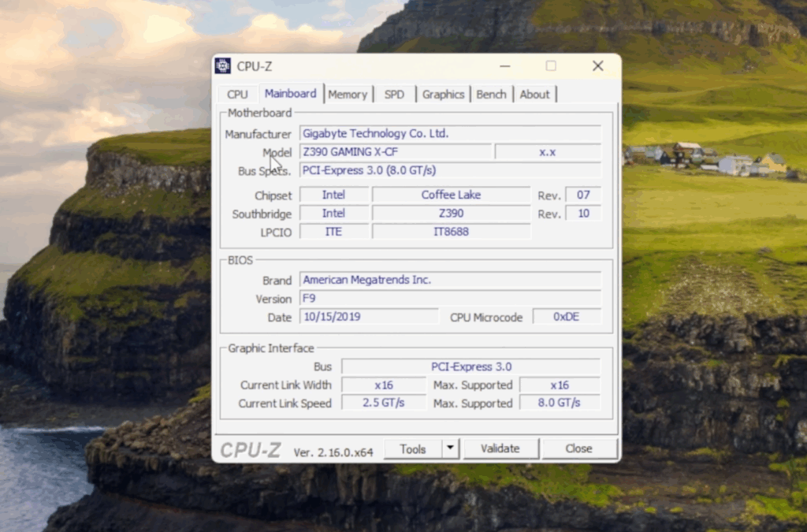This screenshot has width=807, height=532.
Task: Click the Ver. 2.16.0.x64 version text
Action: [333, 452]
